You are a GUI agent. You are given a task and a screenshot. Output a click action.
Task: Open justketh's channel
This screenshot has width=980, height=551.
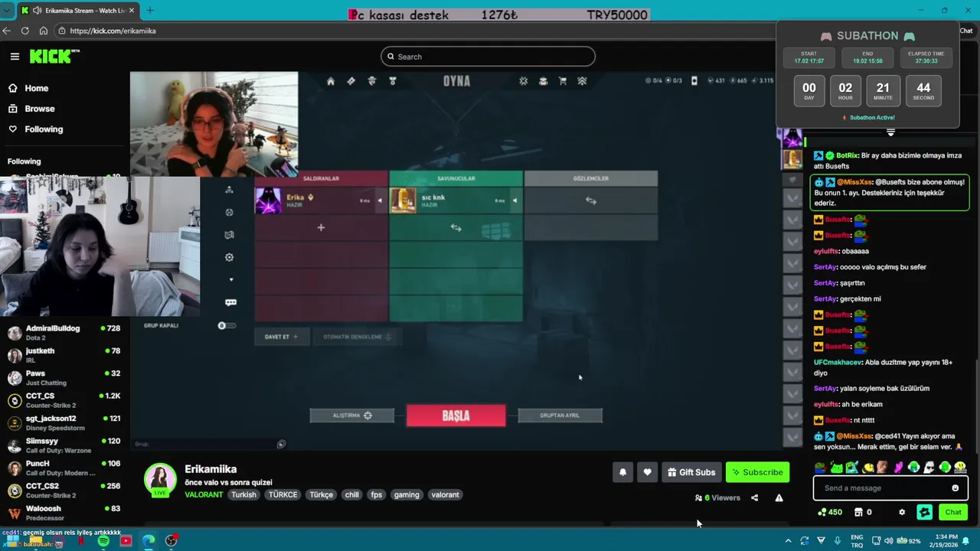[x=64, y=355]
